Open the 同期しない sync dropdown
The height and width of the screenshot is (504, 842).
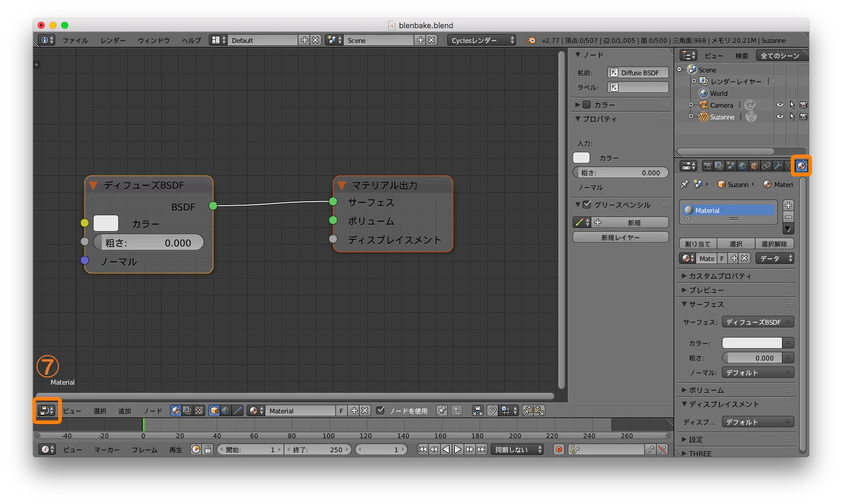pyautogui.click(x=518, y=449)
